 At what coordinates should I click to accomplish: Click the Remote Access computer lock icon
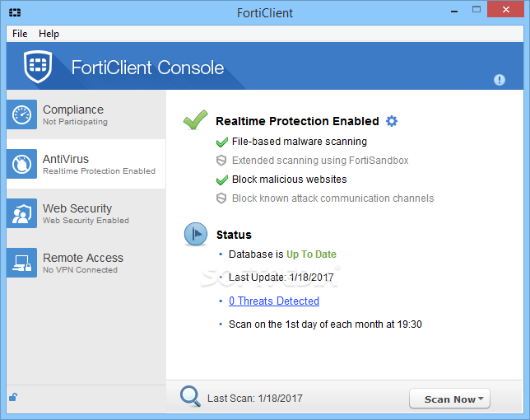point(21,263)
